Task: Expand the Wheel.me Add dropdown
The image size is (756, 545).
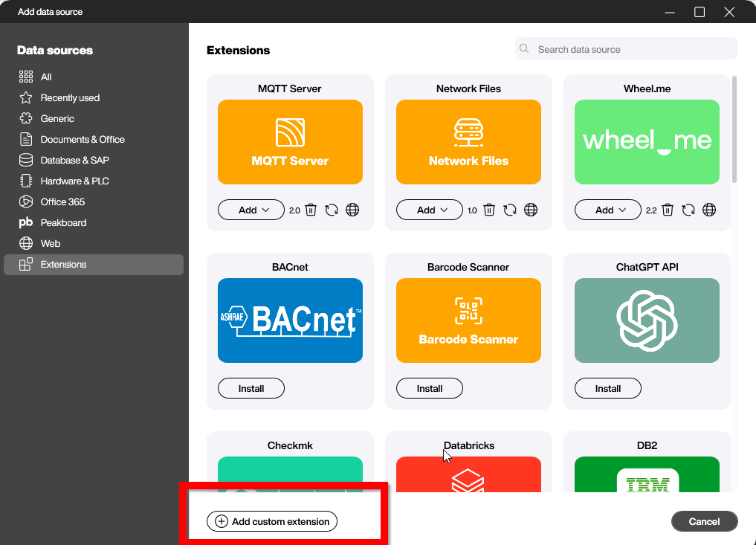Action: pos(608,210)
